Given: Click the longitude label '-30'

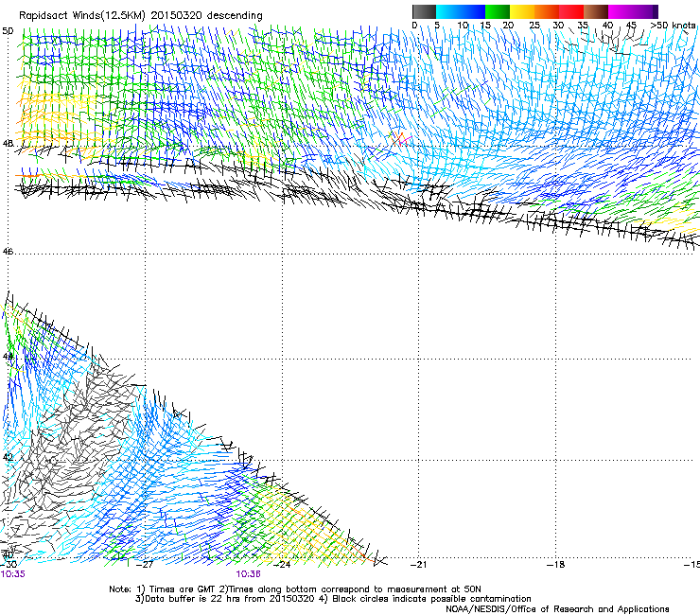Looking at the screenshot, I should tap(8, 564).
